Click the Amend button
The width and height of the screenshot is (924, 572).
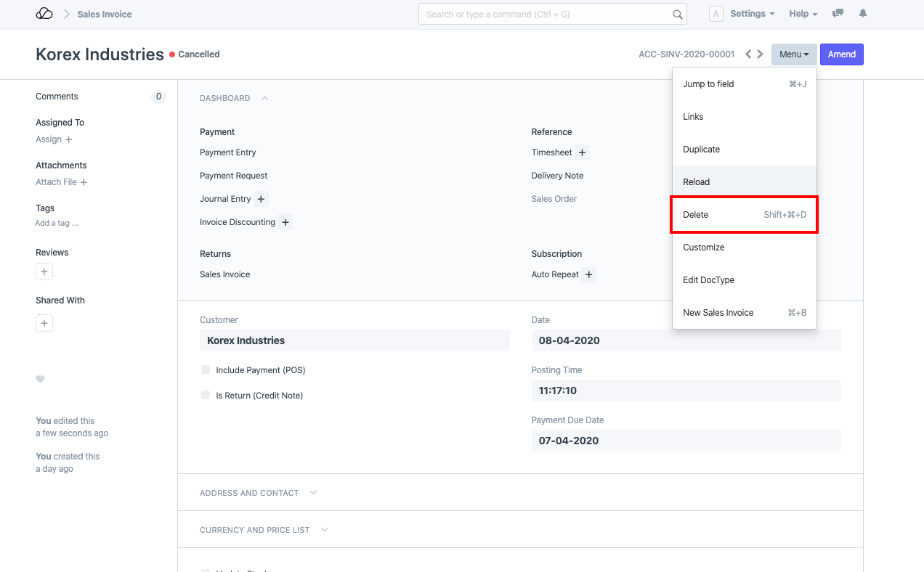[x=841, y=54]
